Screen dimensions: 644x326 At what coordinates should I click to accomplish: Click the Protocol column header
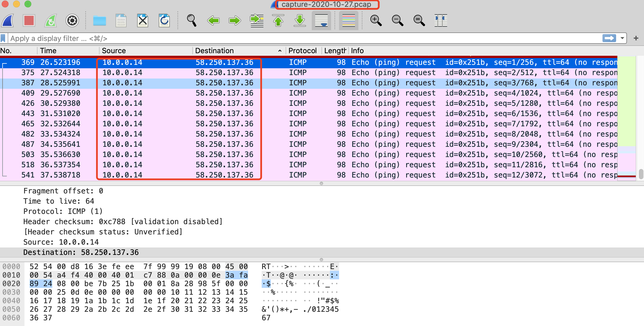(x=302, y=51)
